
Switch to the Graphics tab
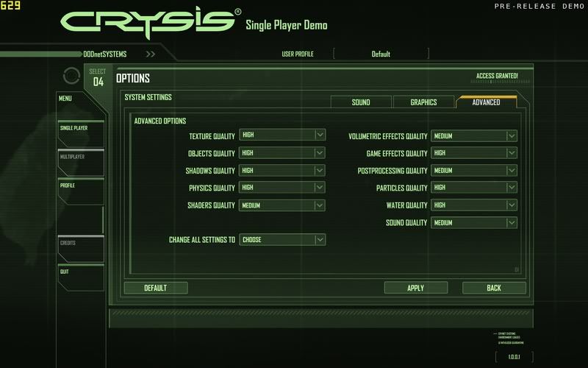pos(423,102)
